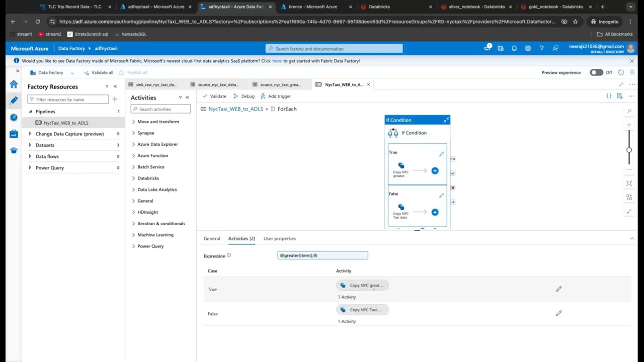Screen dimensions: 644x362
Task: Open the help question mark
Action: point(541,48)
